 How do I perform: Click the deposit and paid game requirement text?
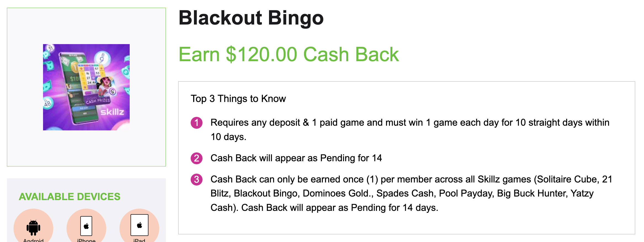409,123
